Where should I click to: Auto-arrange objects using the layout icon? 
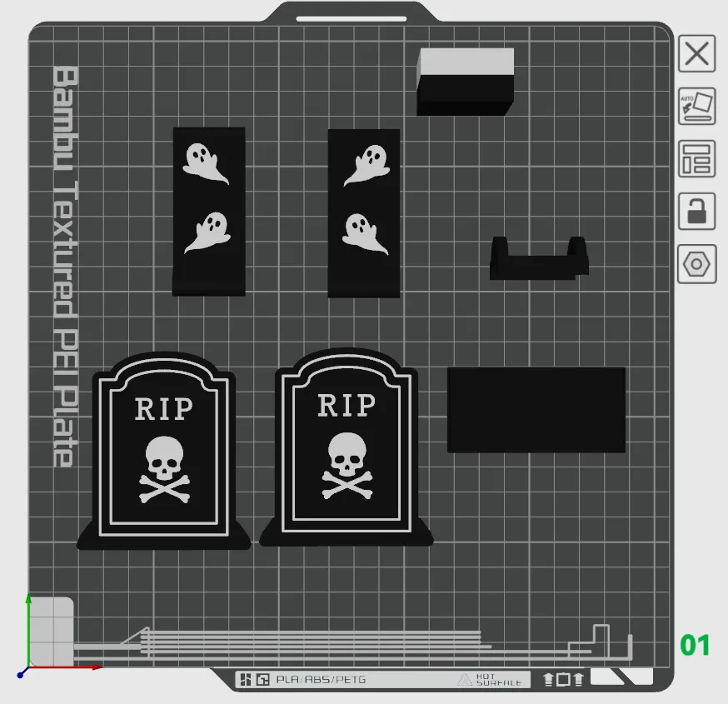coord(697,158)
